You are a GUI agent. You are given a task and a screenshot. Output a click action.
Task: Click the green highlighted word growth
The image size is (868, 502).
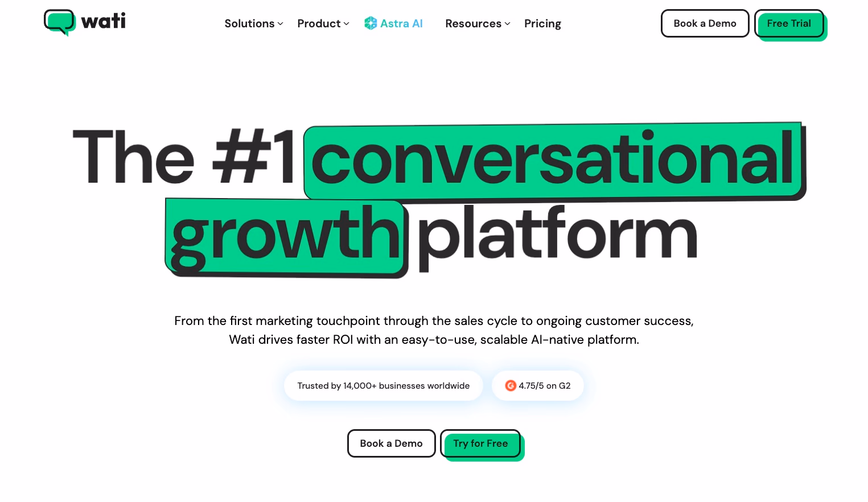[286, 236]
